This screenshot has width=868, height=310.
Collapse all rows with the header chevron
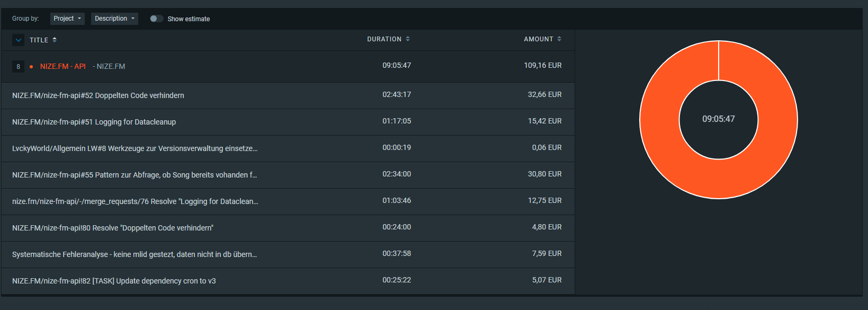coord(19,40)
